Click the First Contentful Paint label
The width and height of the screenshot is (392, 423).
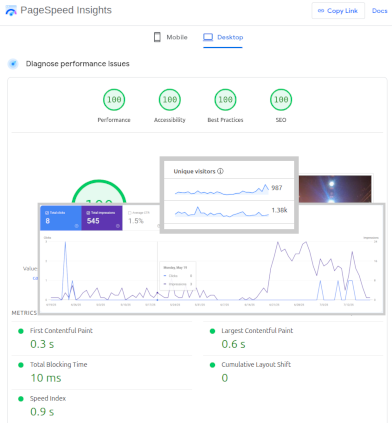(x=61, y=331)
